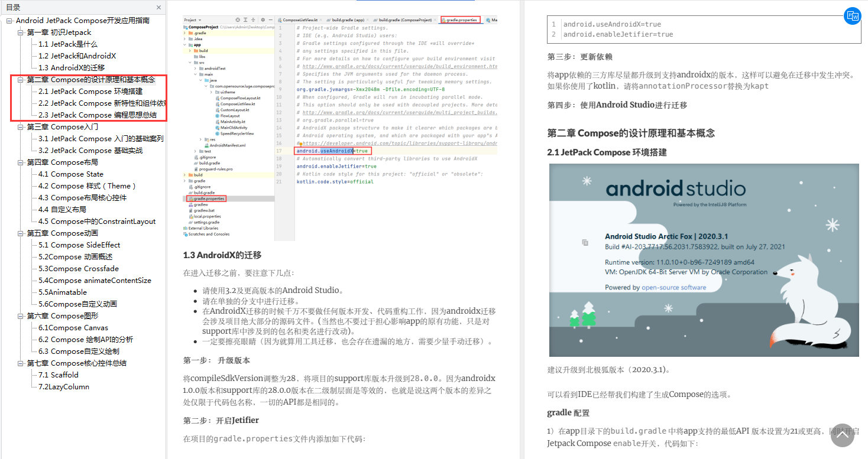This screenshot has width=868, height=459.
Task: Collapse the 第五章 Compose动画 branch
Action: tap(21, 233)
